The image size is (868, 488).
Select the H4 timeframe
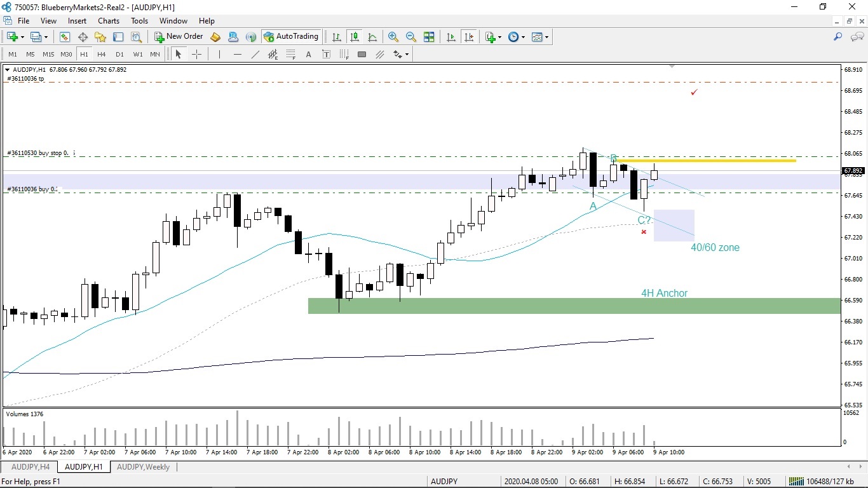tap(102, 55)
